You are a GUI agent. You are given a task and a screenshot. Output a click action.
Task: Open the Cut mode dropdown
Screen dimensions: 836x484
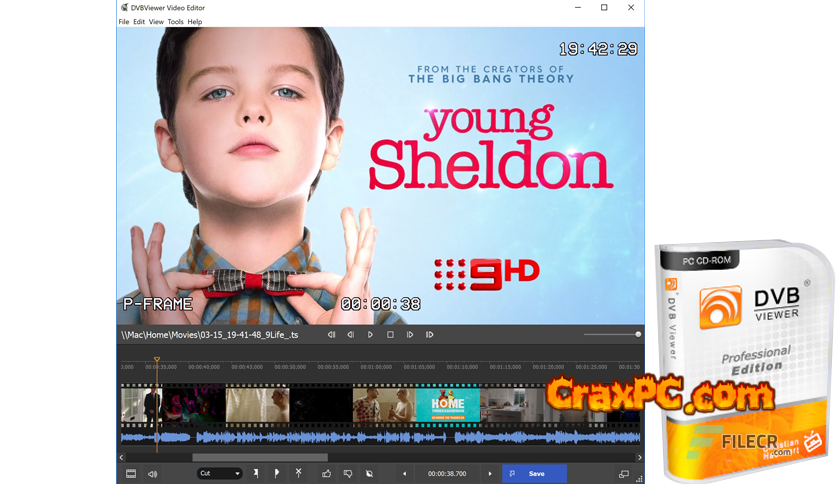click(219, 473)
